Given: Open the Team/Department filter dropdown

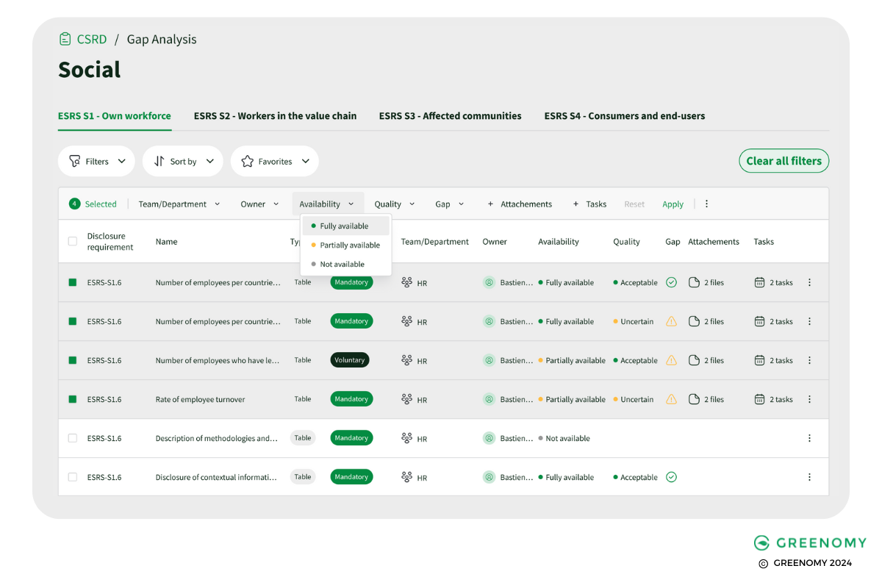Looking at the screenshot, I should [179, 204].
